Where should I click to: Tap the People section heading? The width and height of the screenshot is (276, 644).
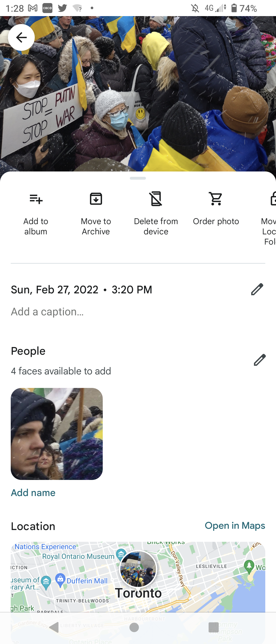28,351
